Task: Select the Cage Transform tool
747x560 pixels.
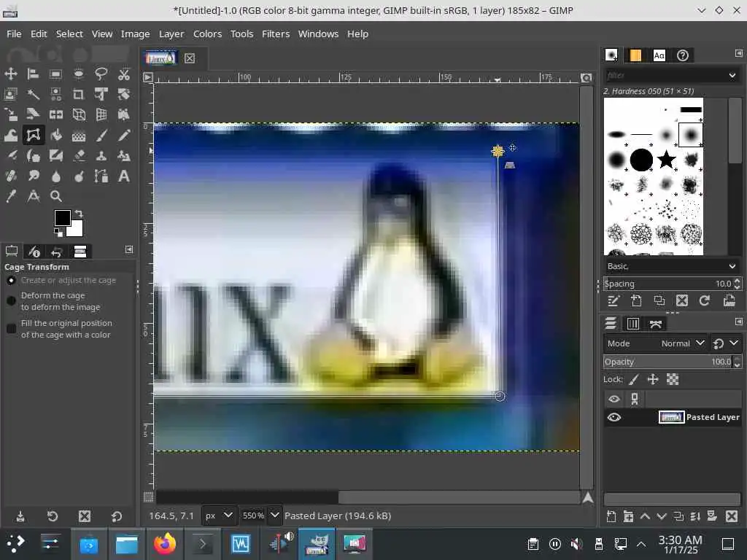Action: point(33,135)
